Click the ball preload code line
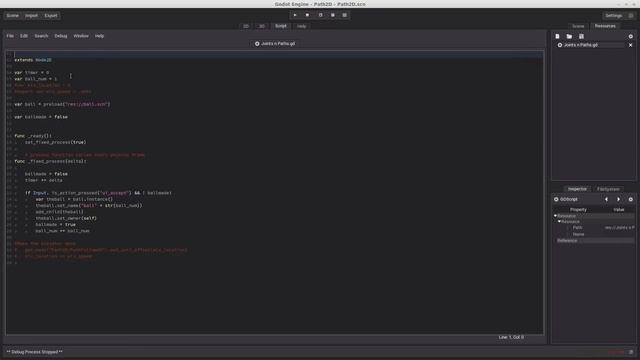 tap(62, 104)
